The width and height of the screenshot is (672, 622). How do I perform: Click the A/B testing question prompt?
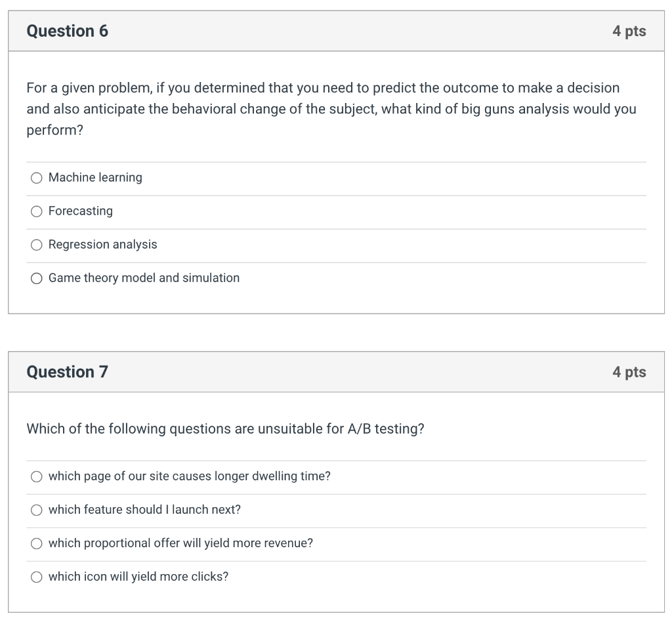tap(226, 428)
